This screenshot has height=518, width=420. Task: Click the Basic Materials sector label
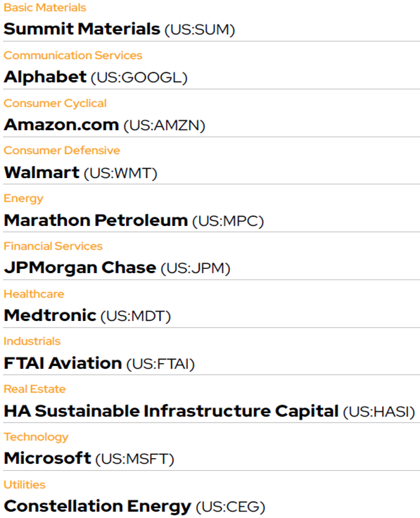[45, 8]
